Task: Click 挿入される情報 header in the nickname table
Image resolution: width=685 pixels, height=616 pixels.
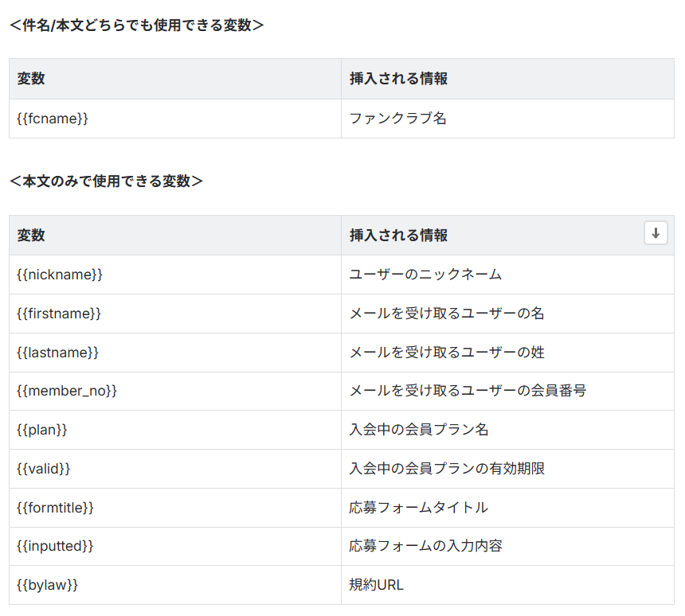Action: coord(507,236)
